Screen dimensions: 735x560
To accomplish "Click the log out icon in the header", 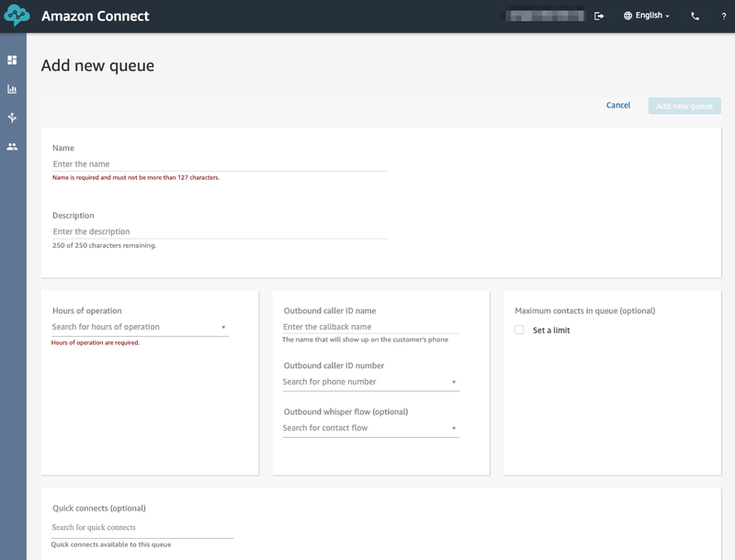I will click(599, 16).
